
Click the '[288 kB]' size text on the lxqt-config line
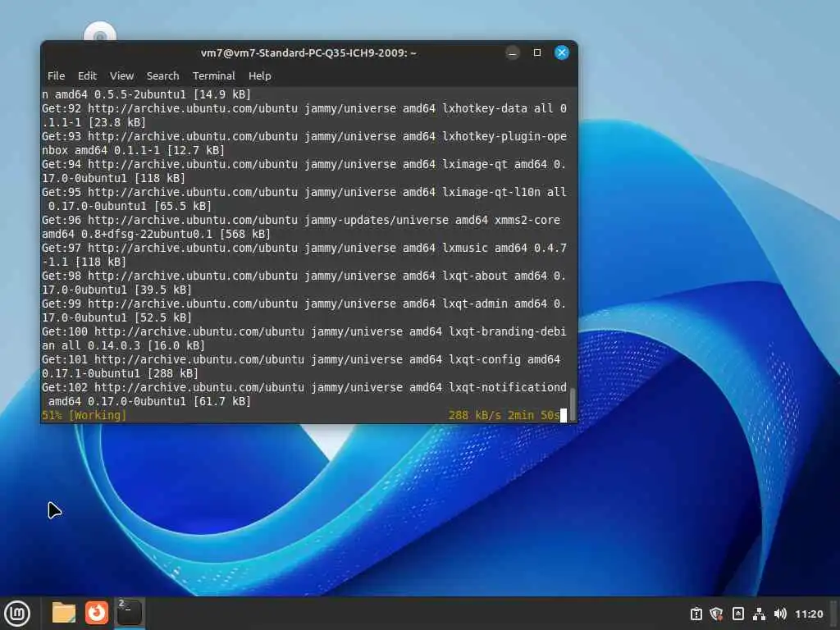(x=172, y=373)
